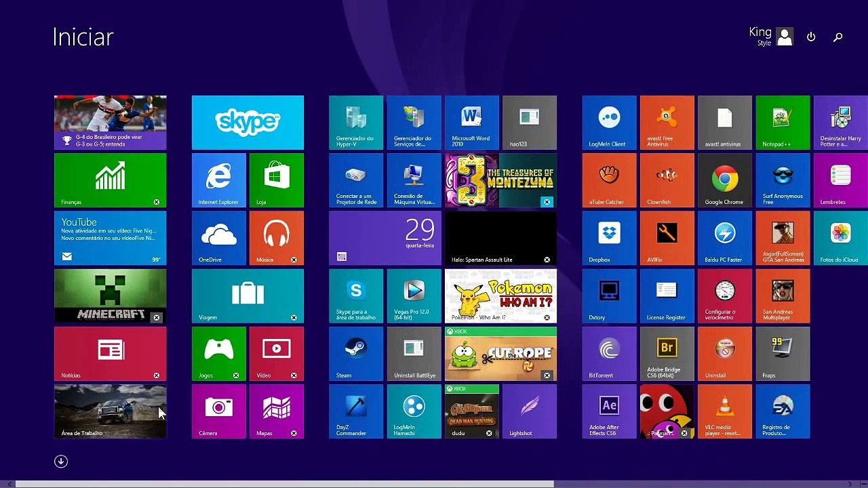The height and width of the screenshot is (488, 868).
Task: Launch Skype para a área de trabalho
Action: pyautogui.click(x=356, y=296)
